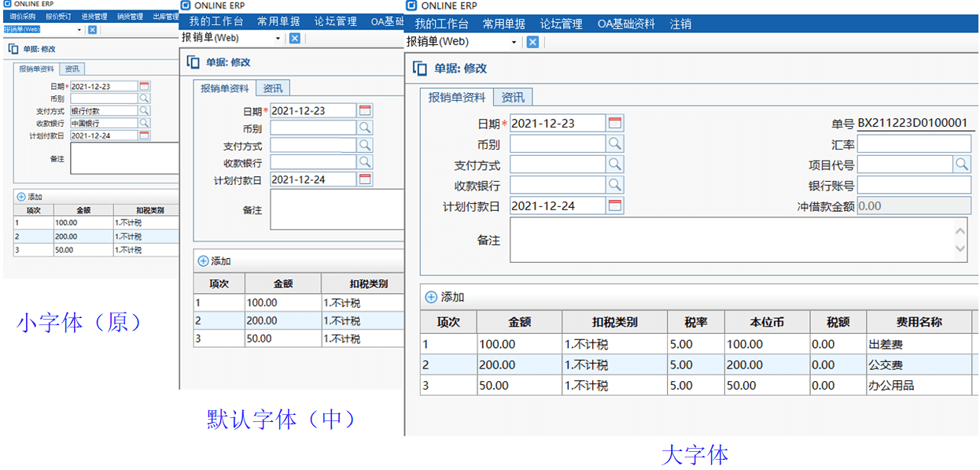Image resolution: width=980 pixels, height=470 pixels.
Task: Focus 汇率 input field in large-font window
Action: tap(914, 144)
